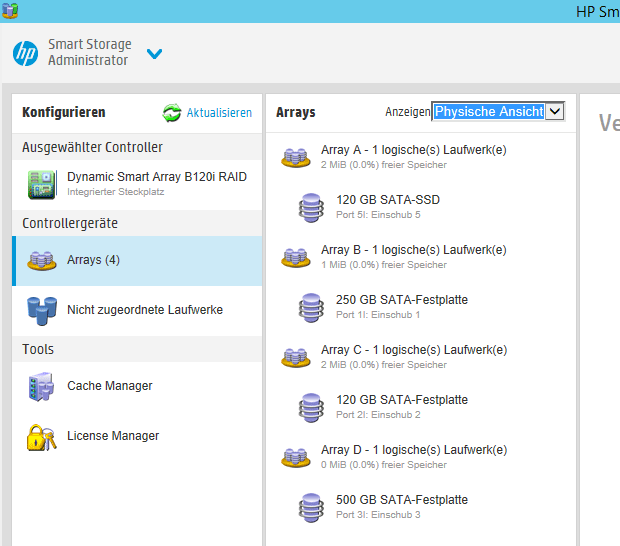The image size is (620, 546).
Task: Click 0 MiB (0.0%) freier Speicher text
Action: pyautogui.click(x=384, y=465)
